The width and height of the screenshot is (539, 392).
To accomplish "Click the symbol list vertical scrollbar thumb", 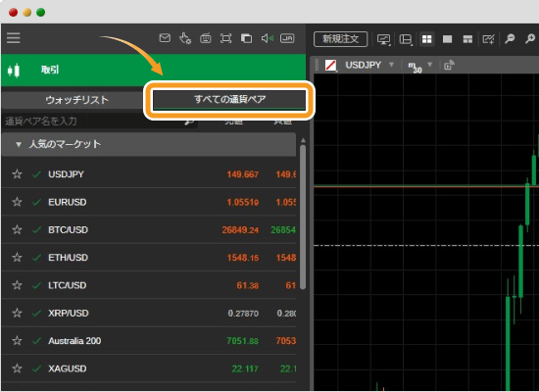I will 303,217.
